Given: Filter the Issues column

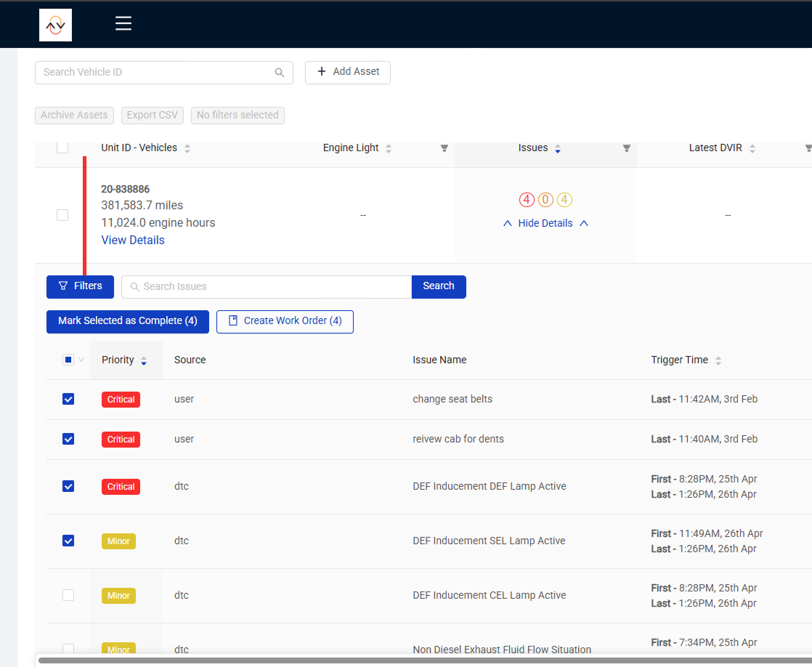Looking at the screenshot, I should point(627,148).
